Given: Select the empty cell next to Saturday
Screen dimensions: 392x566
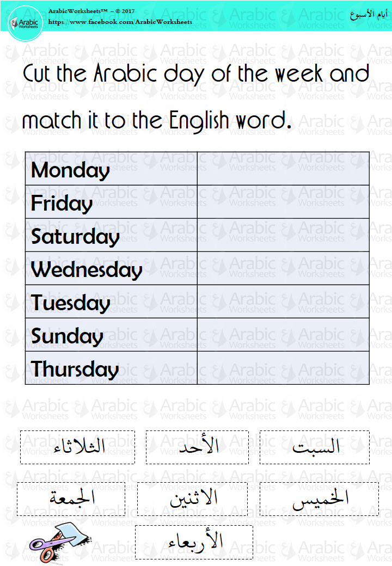Looking at the screenshot, I should (x=283, y=235).
